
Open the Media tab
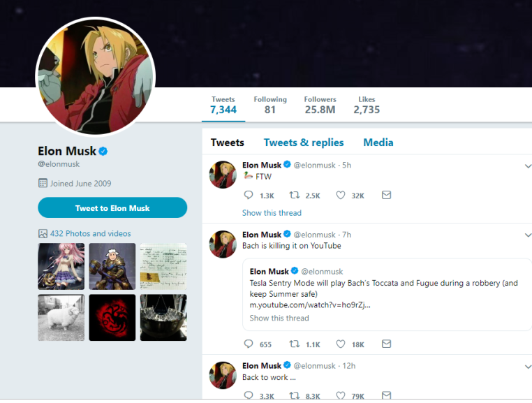click(378, 142)
